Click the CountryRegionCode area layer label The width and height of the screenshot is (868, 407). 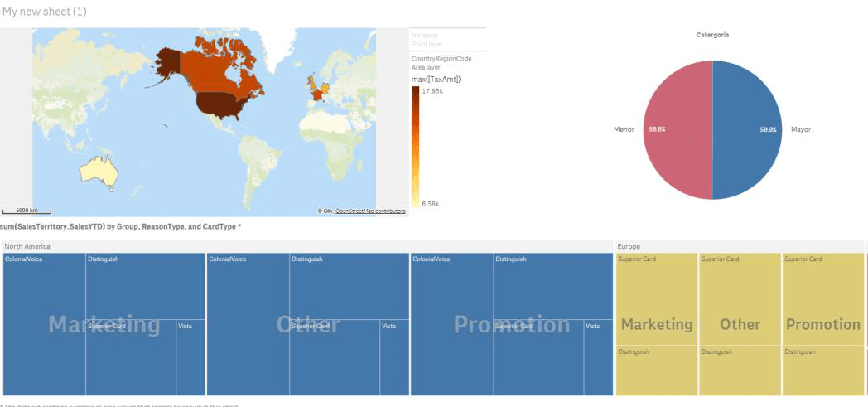click(x=441, y=58)
